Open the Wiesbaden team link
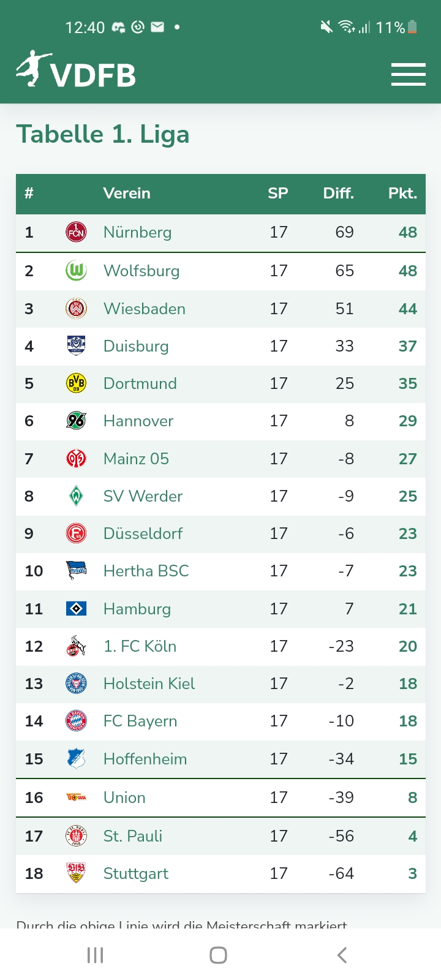 144,309
